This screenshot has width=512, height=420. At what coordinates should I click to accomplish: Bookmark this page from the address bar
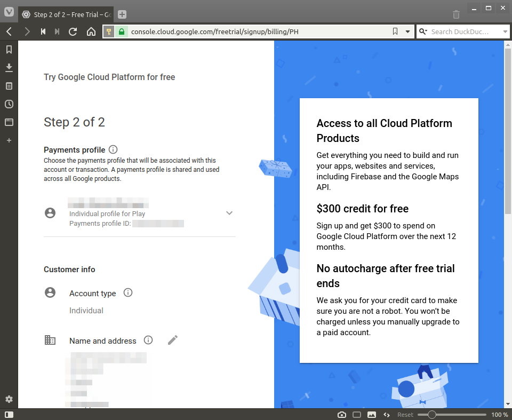(x=395, y=31)
